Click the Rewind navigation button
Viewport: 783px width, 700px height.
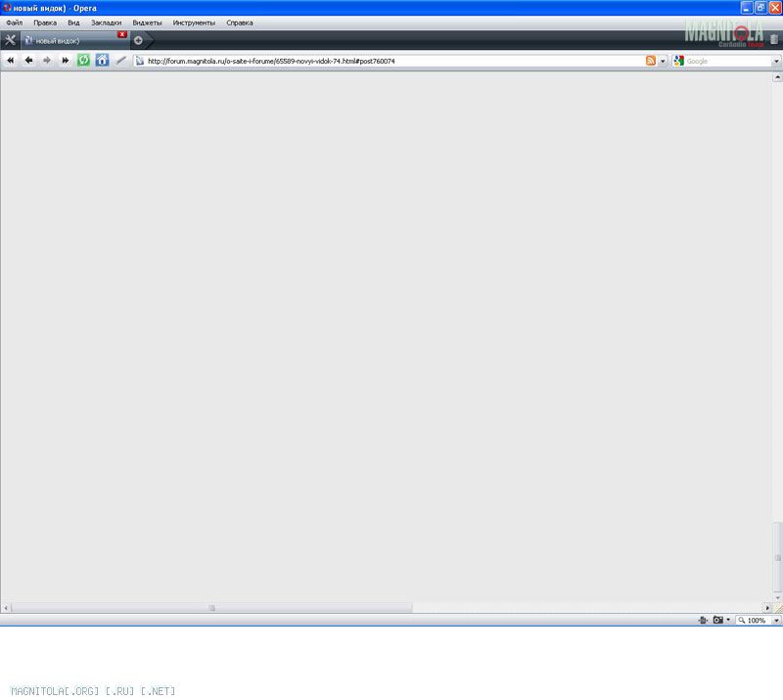[x=11, y=61]
